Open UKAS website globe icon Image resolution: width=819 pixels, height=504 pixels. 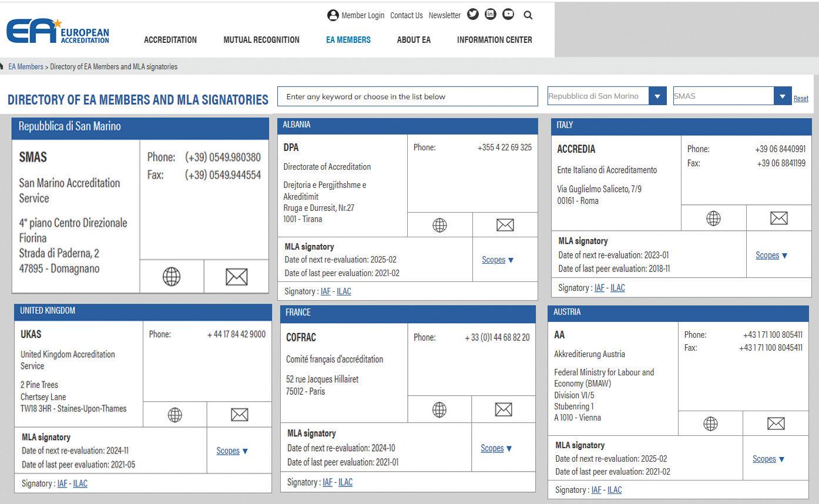pyautogui.click(x=175, y=415)
